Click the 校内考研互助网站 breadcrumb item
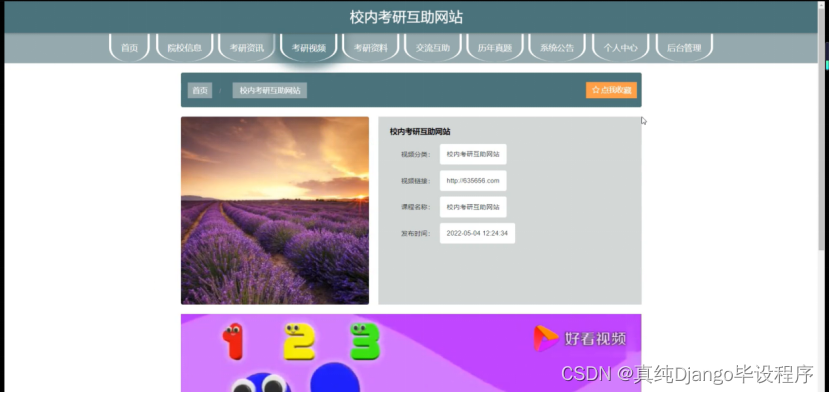Screen dimensions: 829x394 tap(270, 90)
